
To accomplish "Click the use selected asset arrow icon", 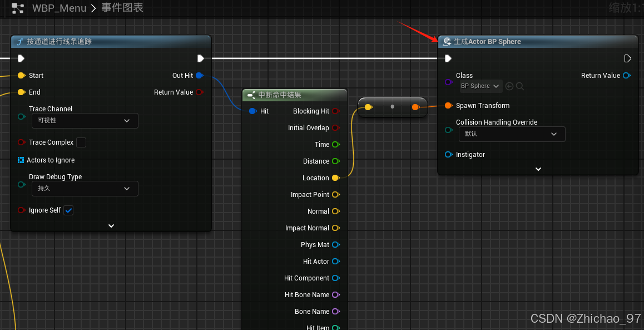I will pyautogui.click(x=510, y=86).
